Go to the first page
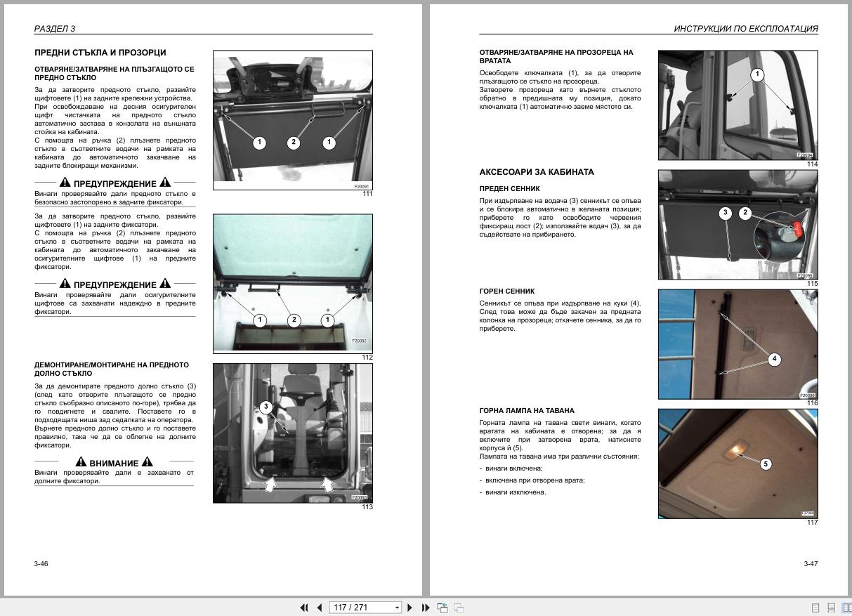The width and height of the screenshot is (852, 616). [304, 608]
